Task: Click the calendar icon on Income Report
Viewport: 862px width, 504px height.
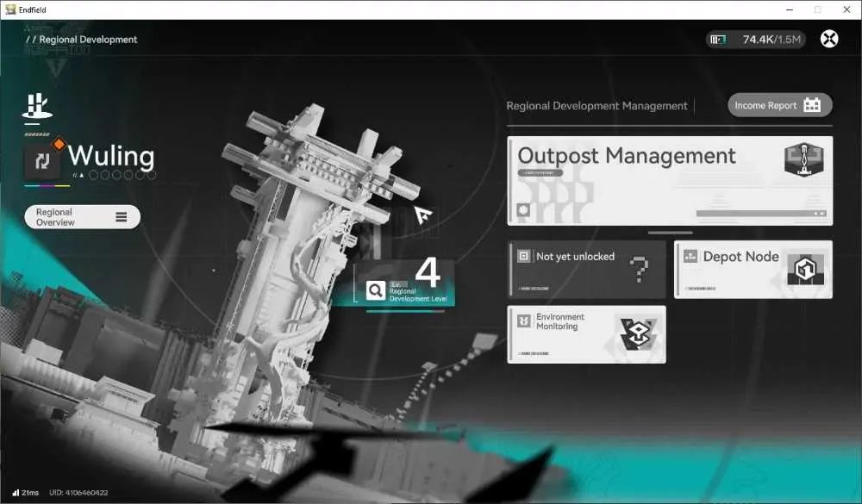Action: [x=812, y=105]
